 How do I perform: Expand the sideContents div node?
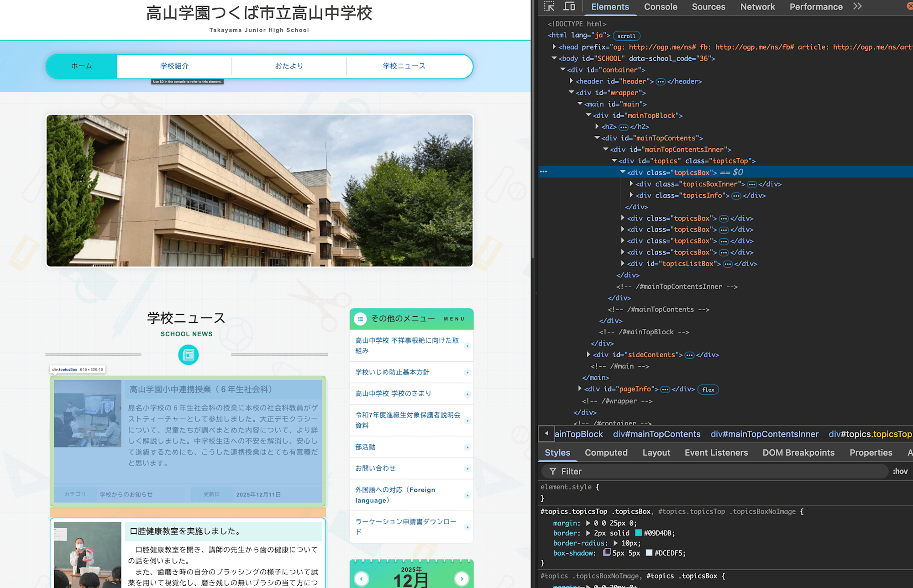588,354
